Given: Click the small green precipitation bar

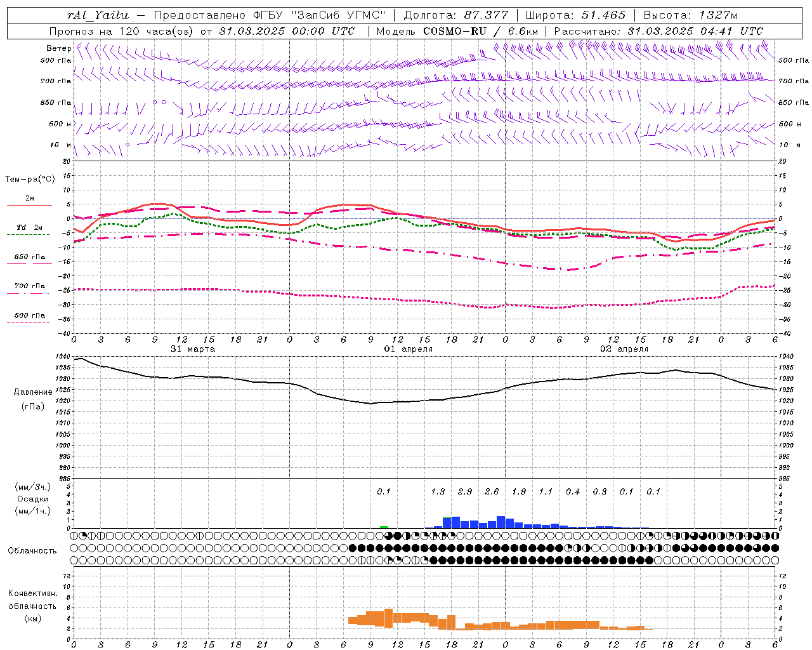Looking at the screenshot, I should (384, 527).
